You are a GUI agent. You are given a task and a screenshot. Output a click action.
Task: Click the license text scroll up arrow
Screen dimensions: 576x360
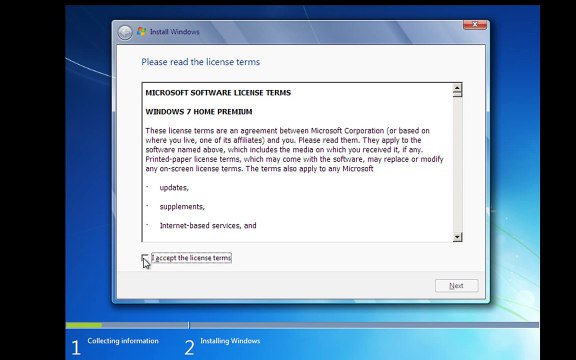457,88
